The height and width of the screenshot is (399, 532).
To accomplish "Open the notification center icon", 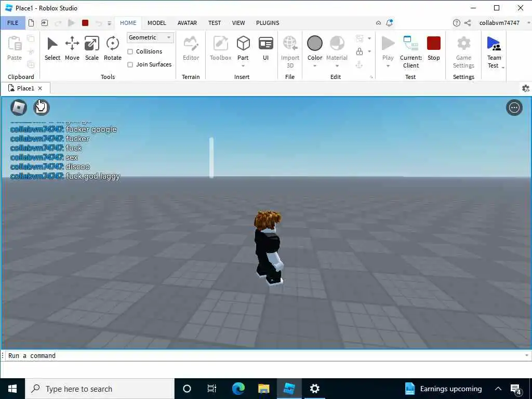I will 516,389.
